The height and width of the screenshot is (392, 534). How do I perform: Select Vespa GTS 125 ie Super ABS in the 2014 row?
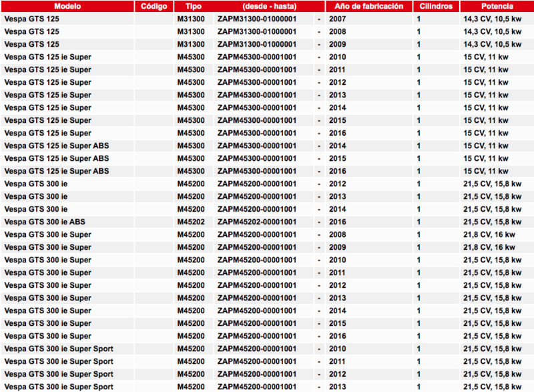tap(57, 146)
